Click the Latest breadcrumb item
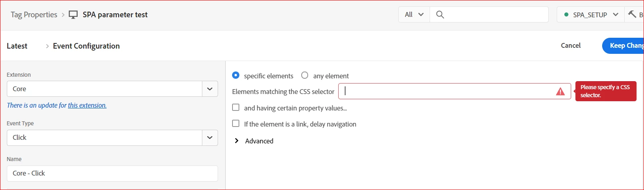The width and height of the screenshot is (644, 190). coord(17,46)
